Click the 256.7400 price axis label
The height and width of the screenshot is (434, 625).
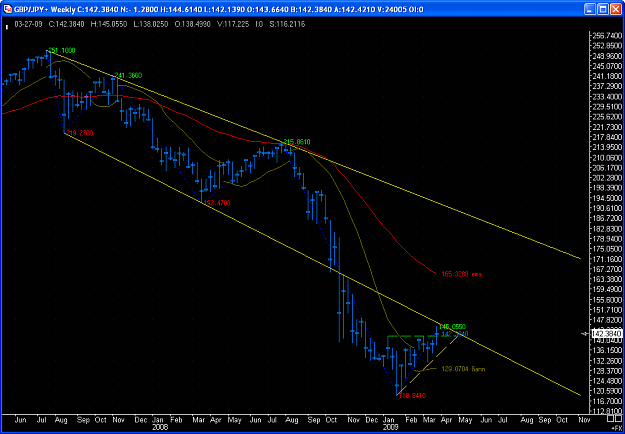pos(608,35)
